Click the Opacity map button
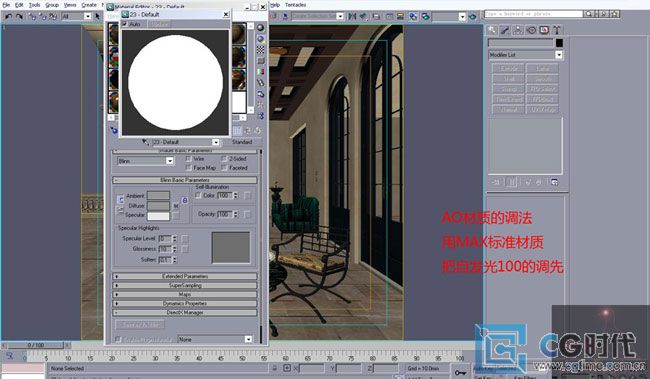Screen dimensions: 650x379 (247, 214)
